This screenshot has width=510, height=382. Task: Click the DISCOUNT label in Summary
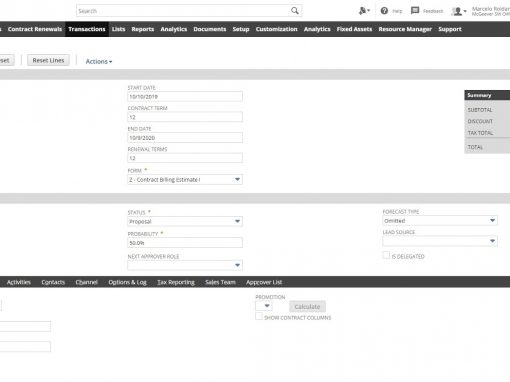tap(480, 121)
